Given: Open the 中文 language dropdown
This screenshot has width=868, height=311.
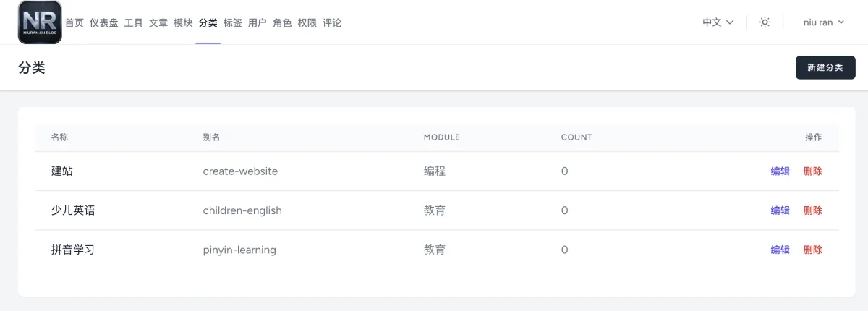Looking at the screenshot, I should coord(718,22).
